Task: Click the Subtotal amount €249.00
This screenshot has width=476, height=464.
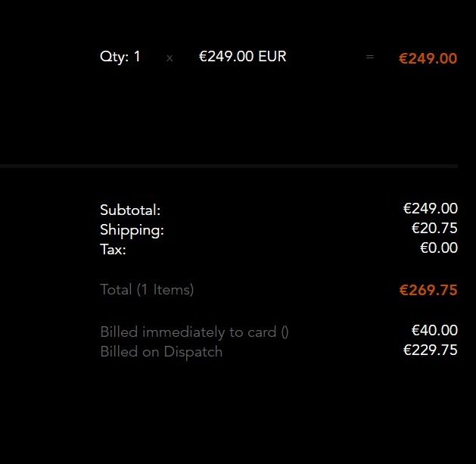Action: [430, 209]
